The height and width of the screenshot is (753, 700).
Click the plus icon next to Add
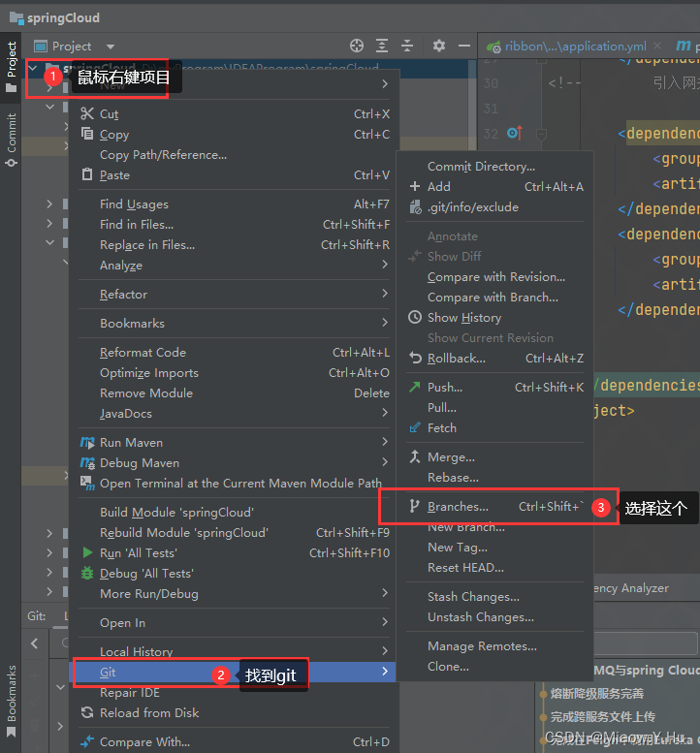pos(415,186)
